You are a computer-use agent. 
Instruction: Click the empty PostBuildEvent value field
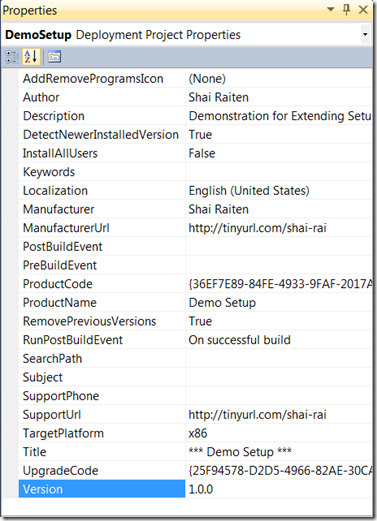(279, 247)
